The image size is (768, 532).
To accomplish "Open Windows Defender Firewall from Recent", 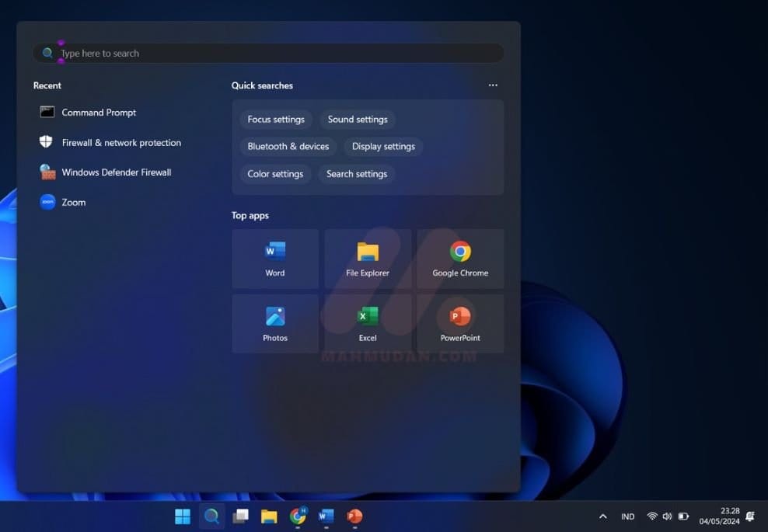I will pos(116,172).
